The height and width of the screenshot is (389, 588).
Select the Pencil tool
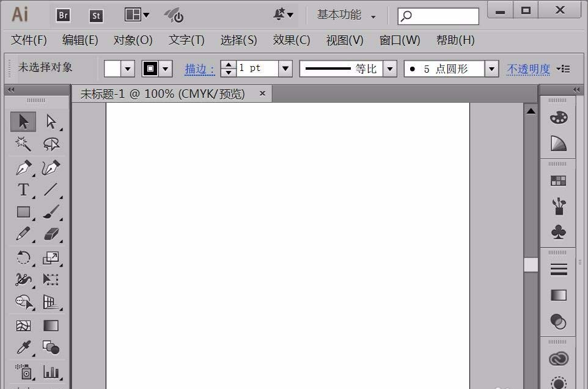point(23,234)
